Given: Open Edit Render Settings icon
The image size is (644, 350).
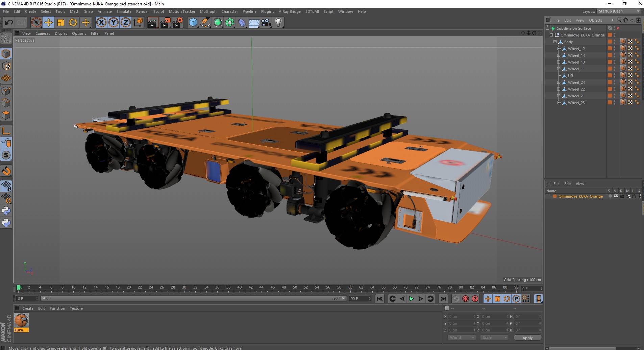Looking at the screenshot, I should tap(178, 23).
